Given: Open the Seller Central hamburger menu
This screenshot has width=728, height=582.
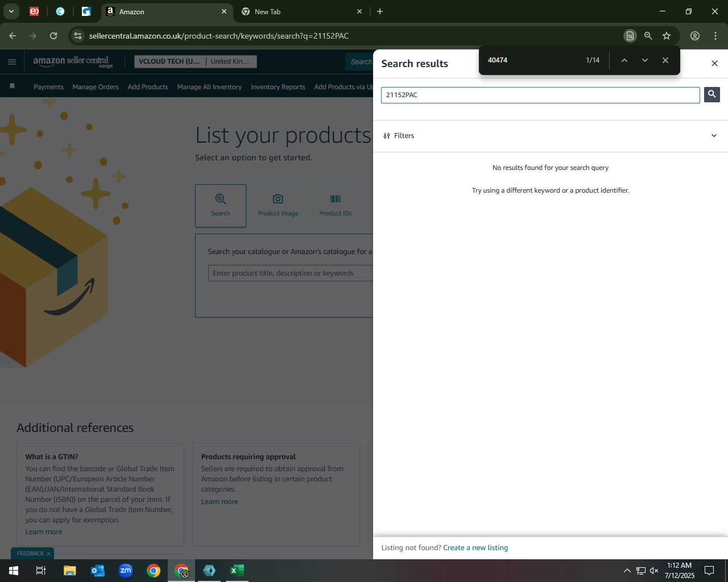Looking at the screenshot, I should click(x=12, y=62).
